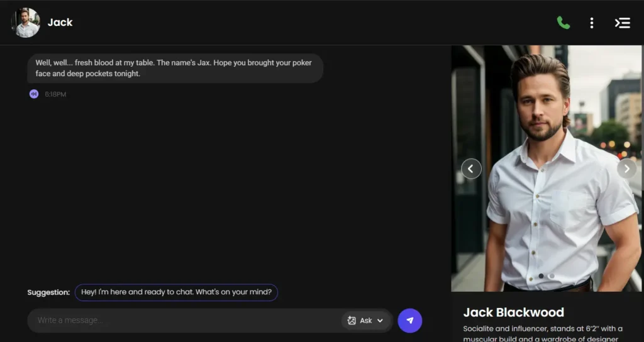Image resolution: width=644 pixels, height=342 pixels.
Task: Click the Jack Blackwood profile title
Action: tap(513, 312)
